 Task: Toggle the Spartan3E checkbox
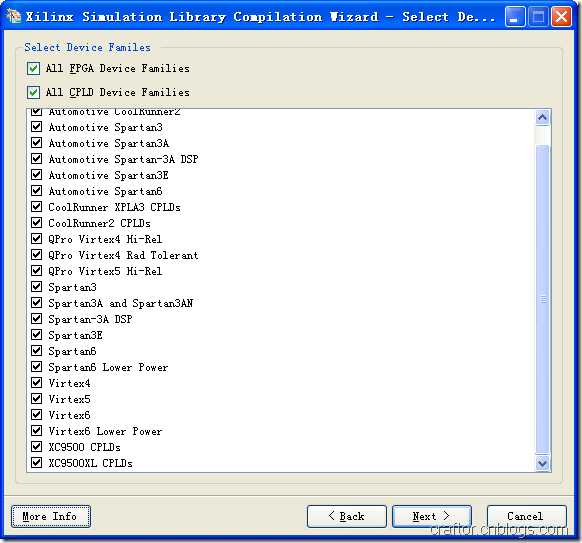point(36,335)
